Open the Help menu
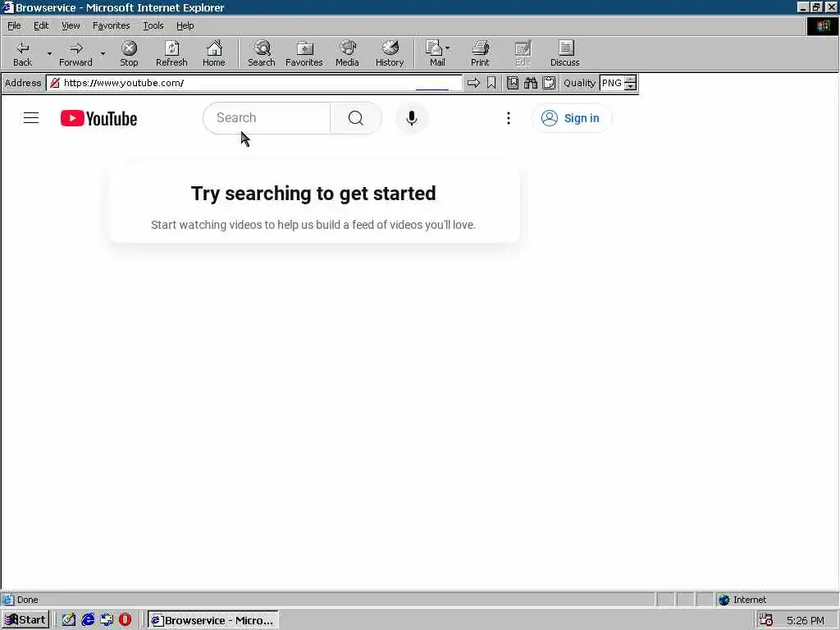Image resolution: width=840 pixels, height=630 pixels. point(185,25)
